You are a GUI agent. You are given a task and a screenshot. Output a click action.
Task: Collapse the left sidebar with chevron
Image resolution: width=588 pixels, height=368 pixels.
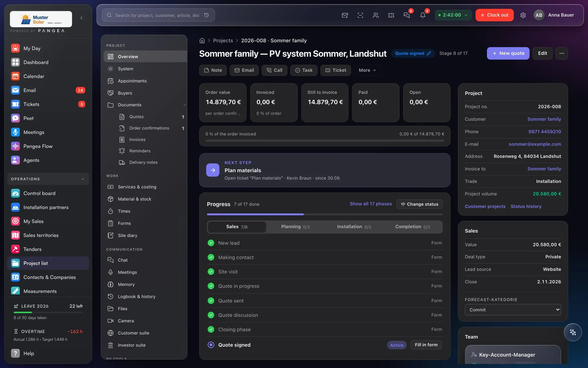click(x=81, y=18)
